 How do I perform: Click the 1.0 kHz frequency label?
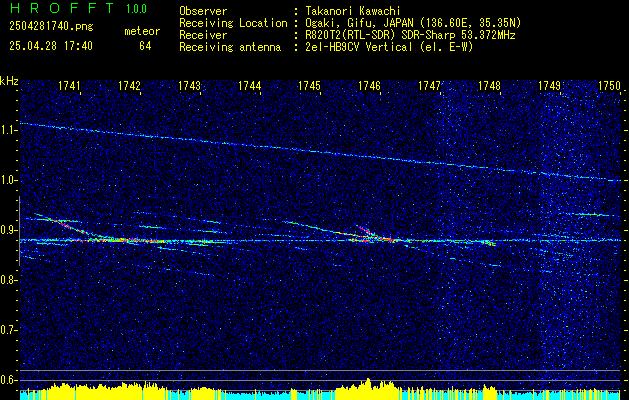(8, 180)
